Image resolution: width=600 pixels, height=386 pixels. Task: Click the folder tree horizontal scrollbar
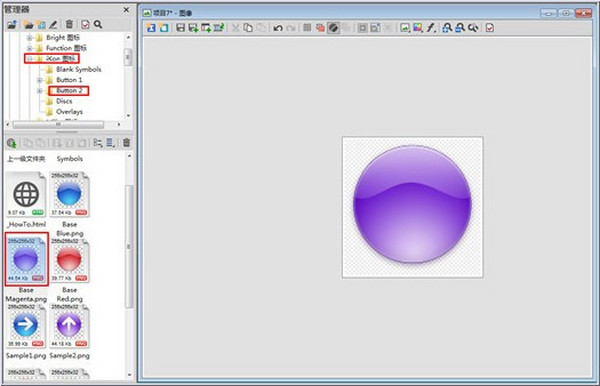(x=58, y=125)
